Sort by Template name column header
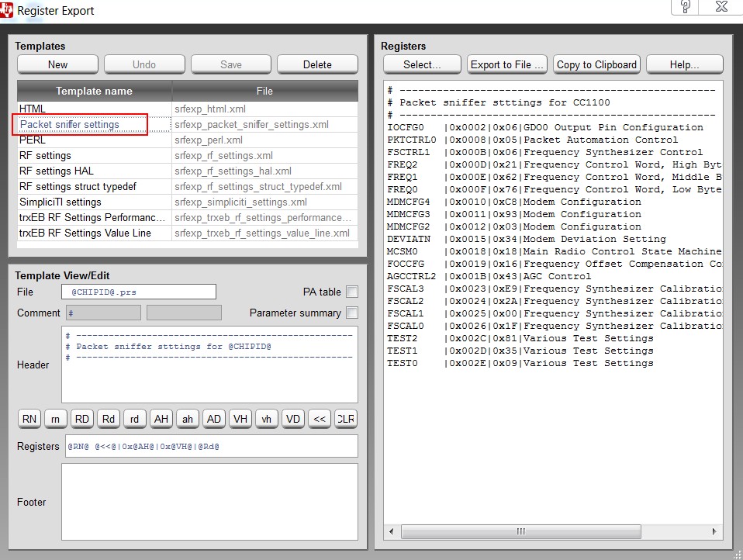Screen dimensions: 743x560 95,91
